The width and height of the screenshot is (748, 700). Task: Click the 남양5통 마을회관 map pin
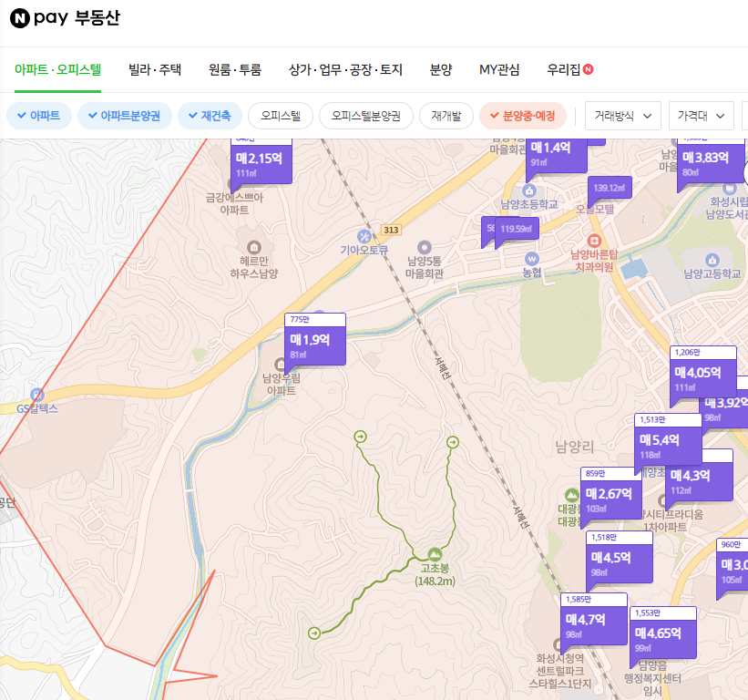pos(424,247)
